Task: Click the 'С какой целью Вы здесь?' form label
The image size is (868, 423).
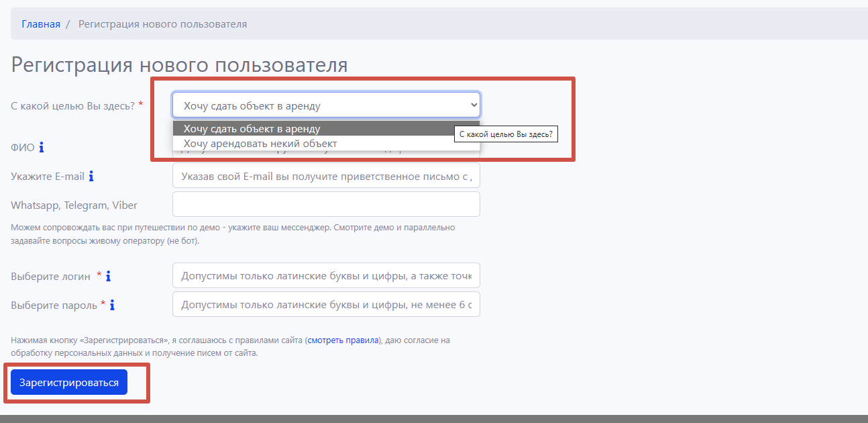Action: [x=72, y=105]
